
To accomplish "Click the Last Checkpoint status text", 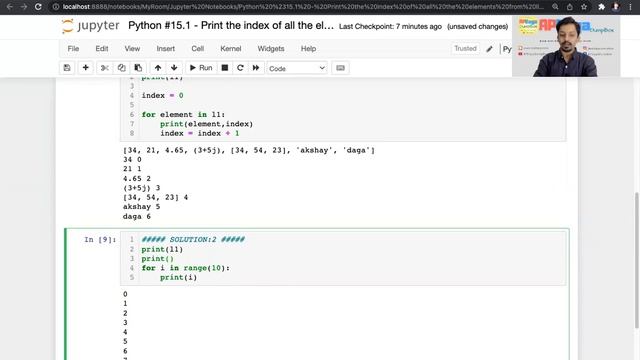I will [390, 27].
